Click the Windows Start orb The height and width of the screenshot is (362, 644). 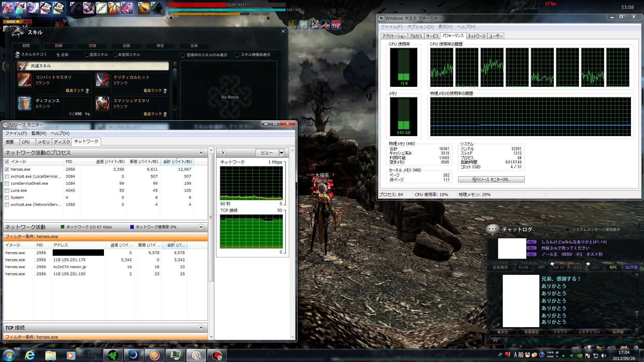[9, 355]
